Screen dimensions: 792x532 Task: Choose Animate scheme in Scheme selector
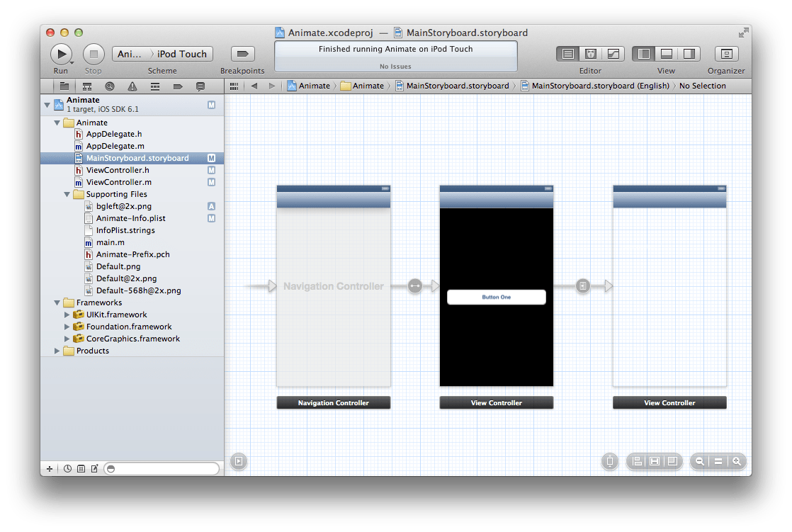tap(130, 54)
